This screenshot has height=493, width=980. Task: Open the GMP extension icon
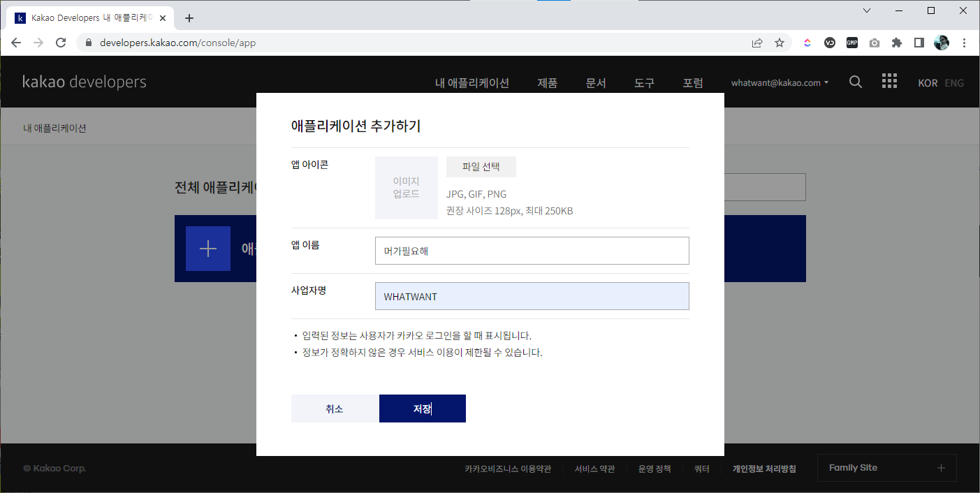click(852, 43)
